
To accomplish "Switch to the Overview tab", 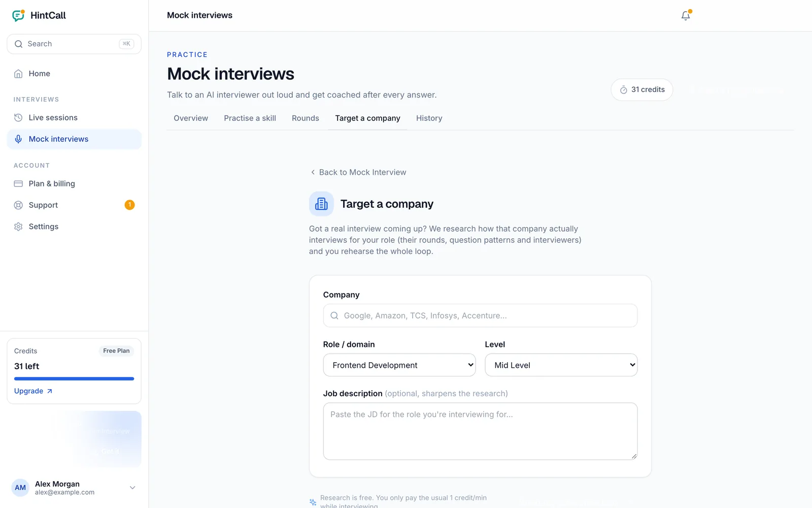I will click(191, 118).
